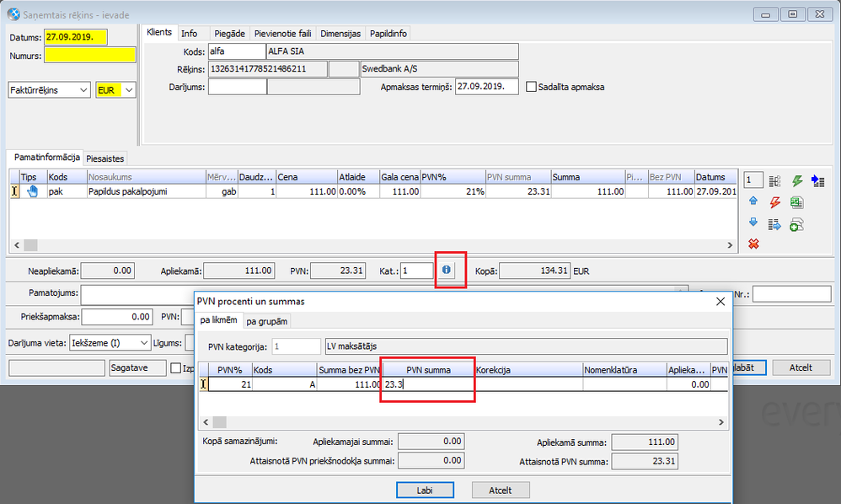This screenshot has width=841, height=504.
Task: Click scroll-left arrow of invoice grid scrollbar
Action: coord(17,245)
